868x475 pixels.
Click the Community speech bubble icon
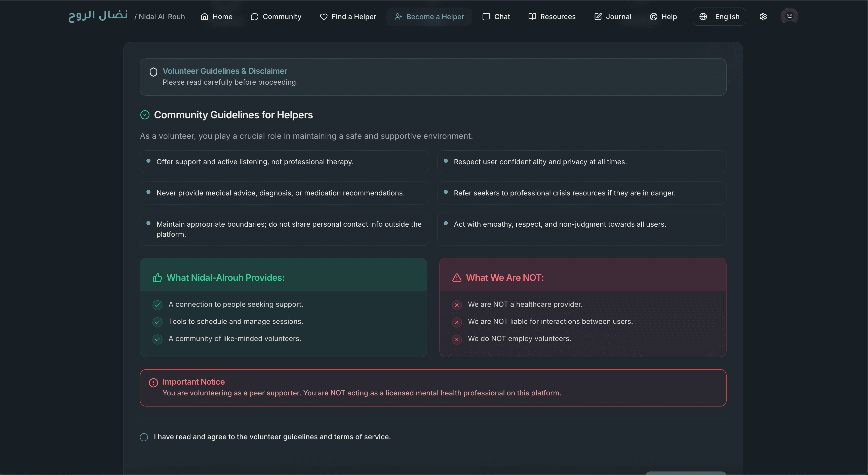point(254,17)
